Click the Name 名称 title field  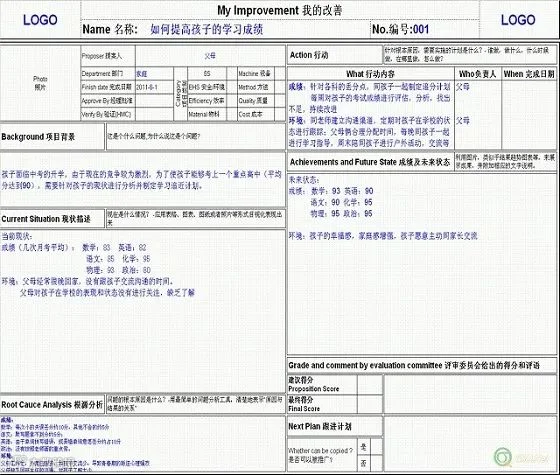[226, 29]
